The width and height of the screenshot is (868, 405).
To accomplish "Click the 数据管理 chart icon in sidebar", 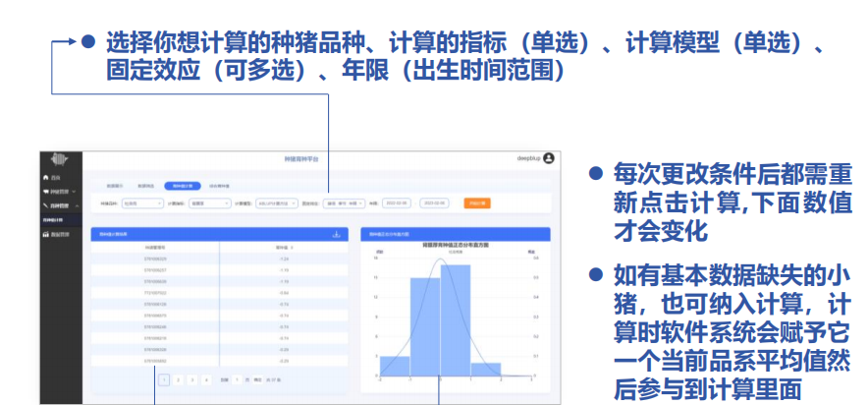I will 45,236.
